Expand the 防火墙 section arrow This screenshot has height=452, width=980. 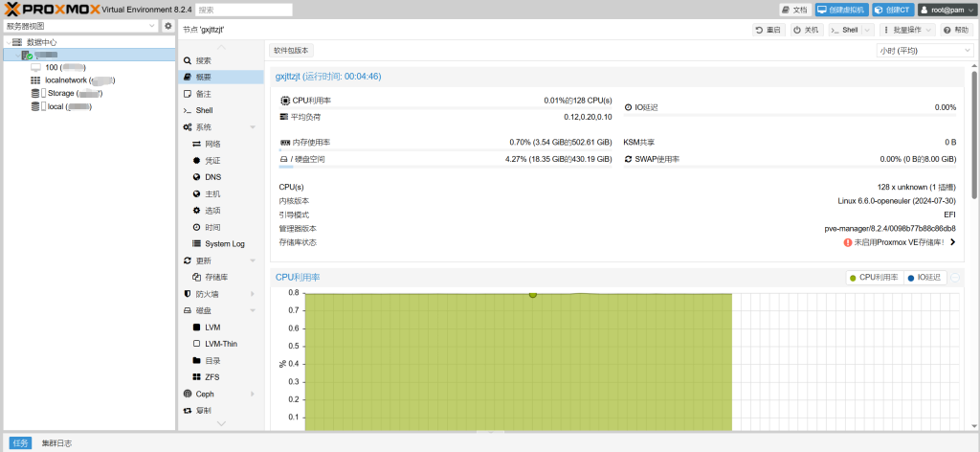tap(253, 294)
